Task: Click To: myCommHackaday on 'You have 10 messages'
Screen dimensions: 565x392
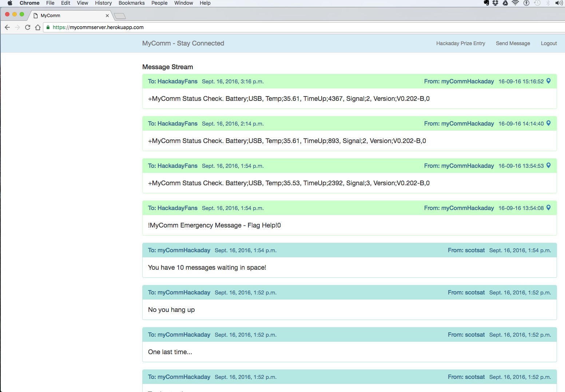Action: point(179,250)
